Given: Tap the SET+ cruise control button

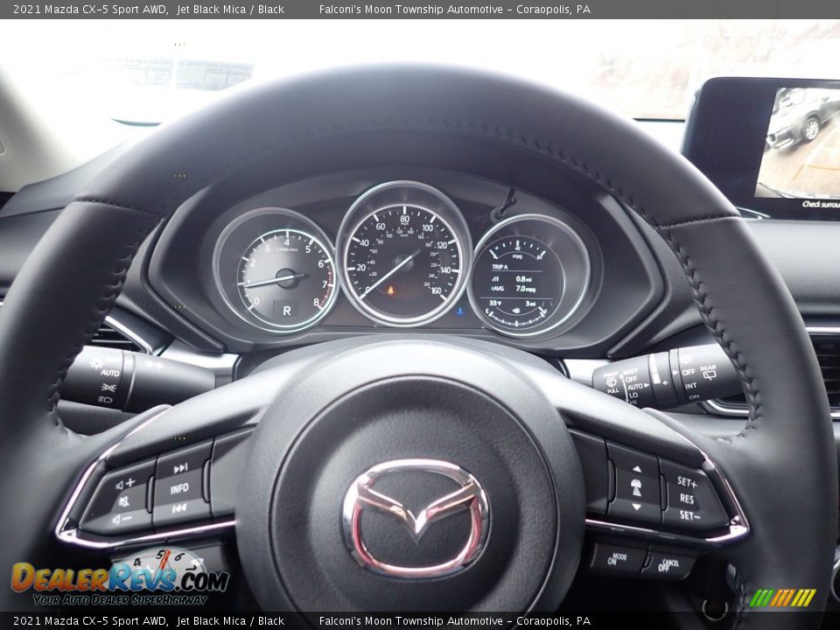Looking at the screenshot, I should pyautogui.click(x=687, y=482).
